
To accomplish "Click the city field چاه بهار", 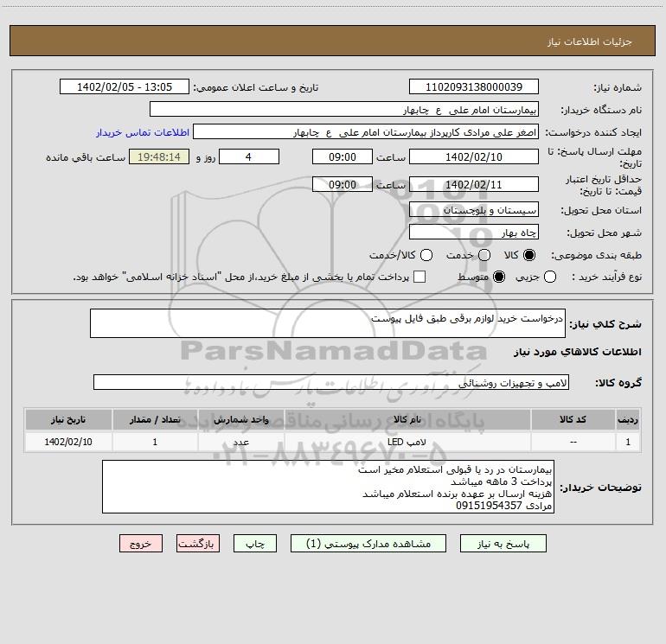I will pyautogui.click(x=474, y=232).
